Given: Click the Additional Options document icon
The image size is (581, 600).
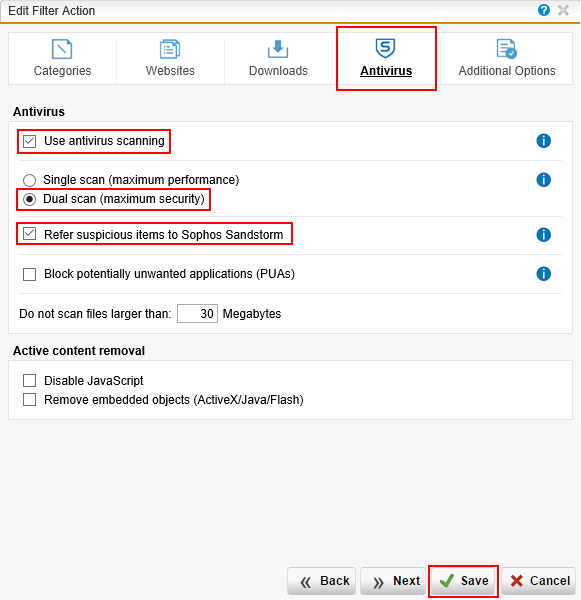Looking at the screenshot, I should click(507, 49).
